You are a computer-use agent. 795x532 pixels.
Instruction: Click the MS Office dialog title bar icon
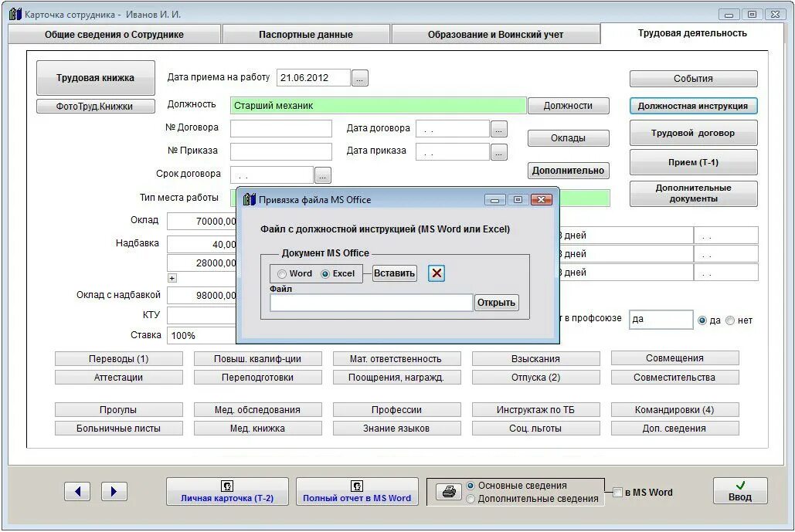[249, 198]
